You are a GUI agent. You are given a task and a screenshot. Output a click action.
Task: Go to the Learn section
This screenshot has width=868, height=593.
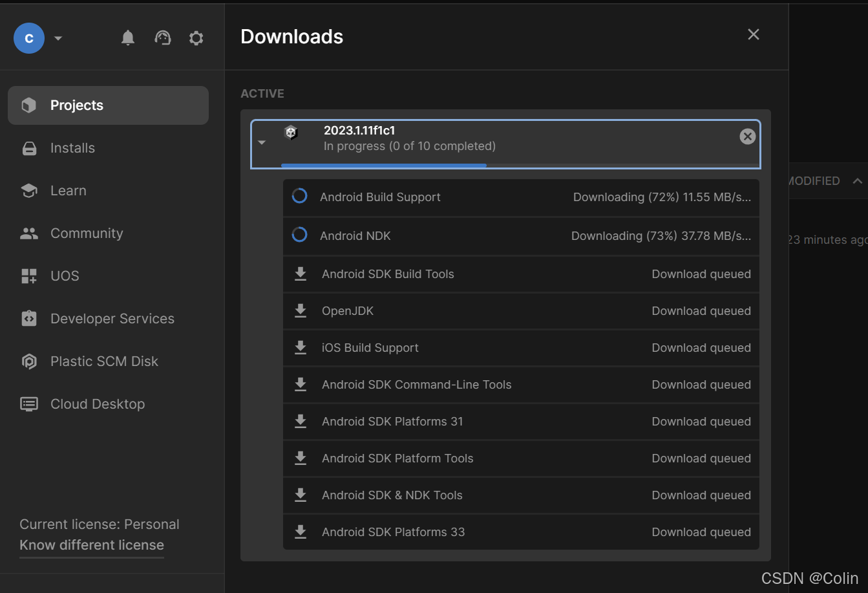click(x=68, y=191)
